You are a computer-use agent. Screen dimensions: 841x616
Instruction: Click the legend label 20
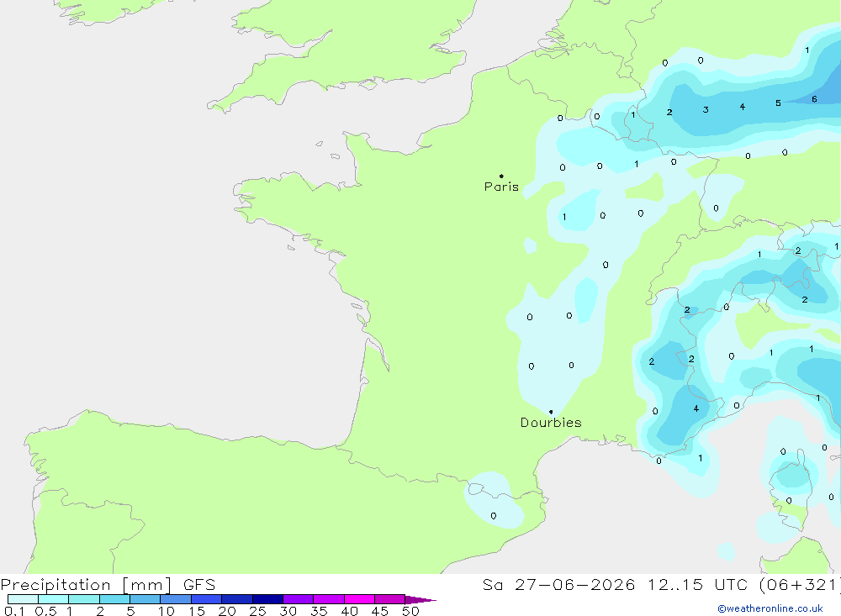[227, 611]
